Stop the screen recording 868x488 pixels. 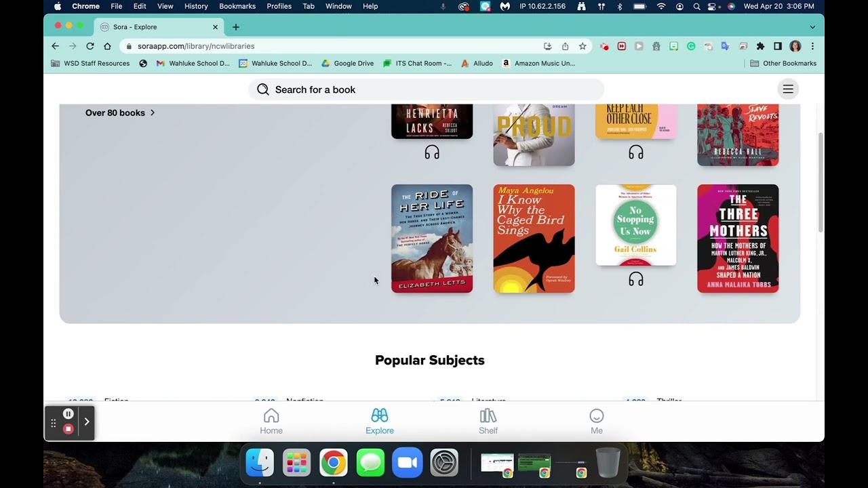tap(68, 429)
